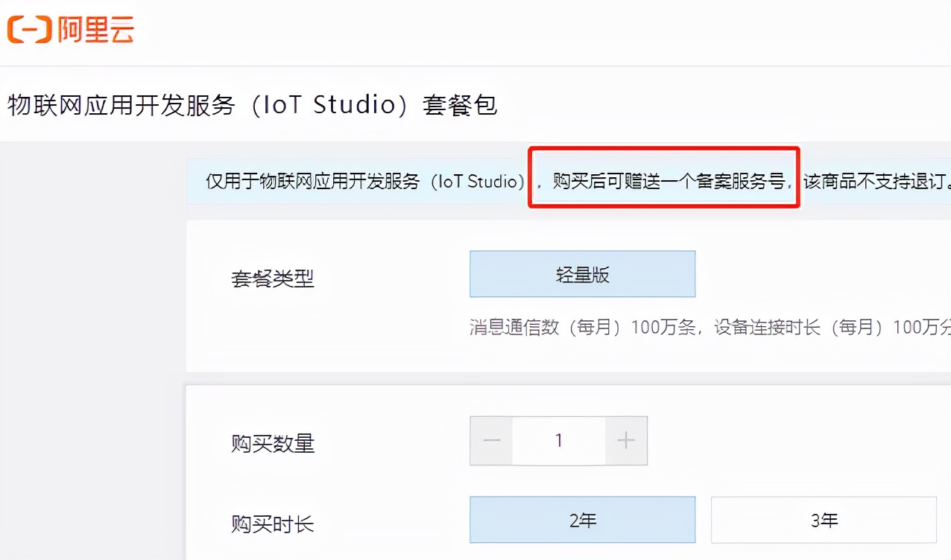Click inside the quantity input showing 1
Viewport: 951px width, 560px height.
pyautogui.click(x=558, y=440)
